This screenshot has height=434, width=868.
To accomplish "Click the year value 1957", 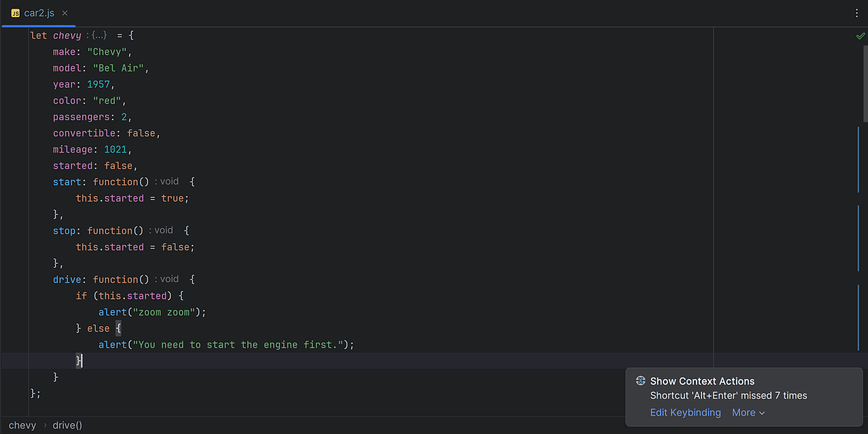I will click(x=98, y=84).
